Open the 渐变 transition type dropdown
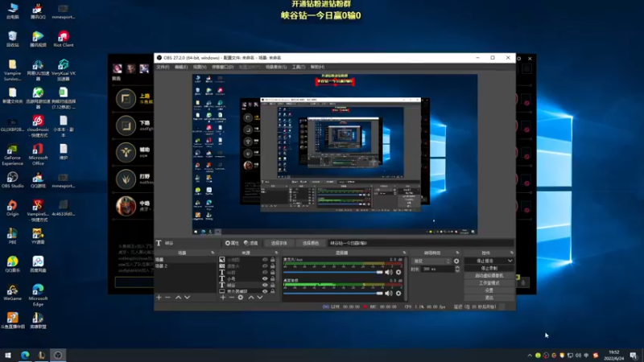 [431, 261]
